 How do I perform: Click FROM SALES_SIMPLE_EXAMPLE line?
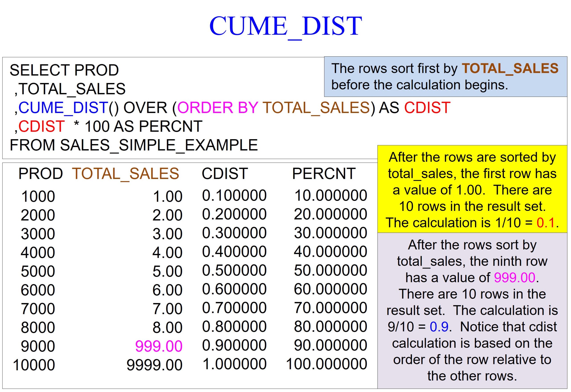point(134,145)
